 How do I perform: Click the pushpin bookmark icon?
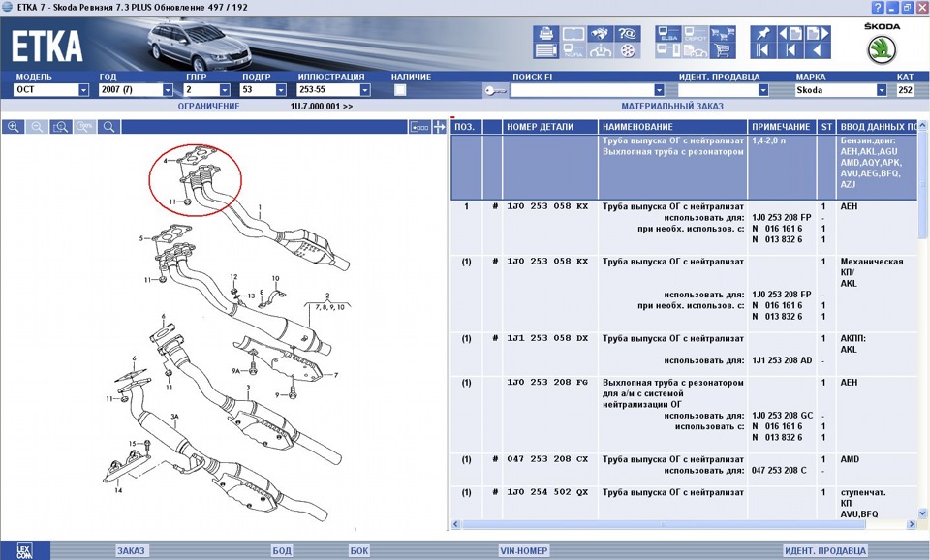[x=762, y=34]
